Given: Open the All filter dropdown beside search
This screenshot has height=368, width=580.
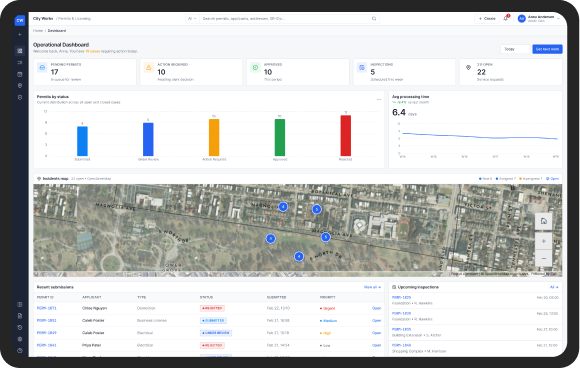Looking at the screenshot, I should point(192,18).
